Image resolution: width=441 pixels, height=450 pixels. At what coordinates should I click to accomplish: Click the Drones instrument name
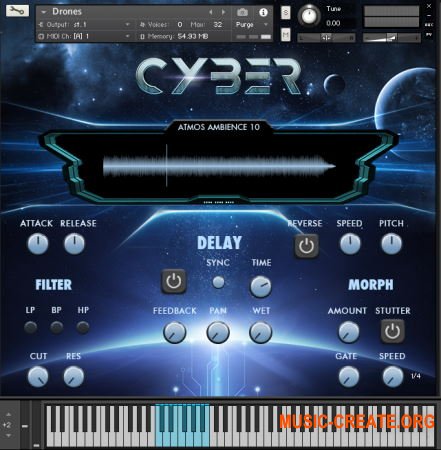(x=67, y=12)
